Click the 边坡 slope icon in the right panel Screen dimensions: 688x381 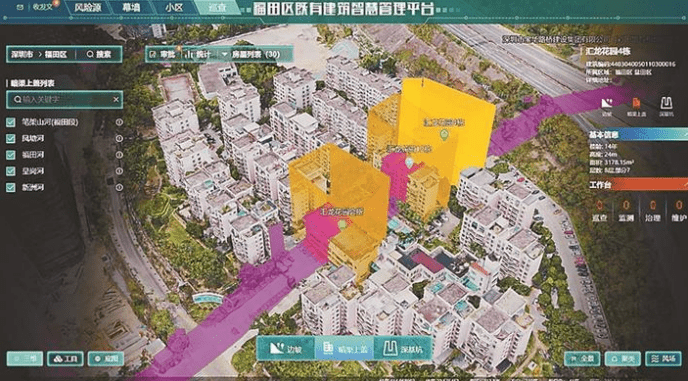tap(607, 104)
